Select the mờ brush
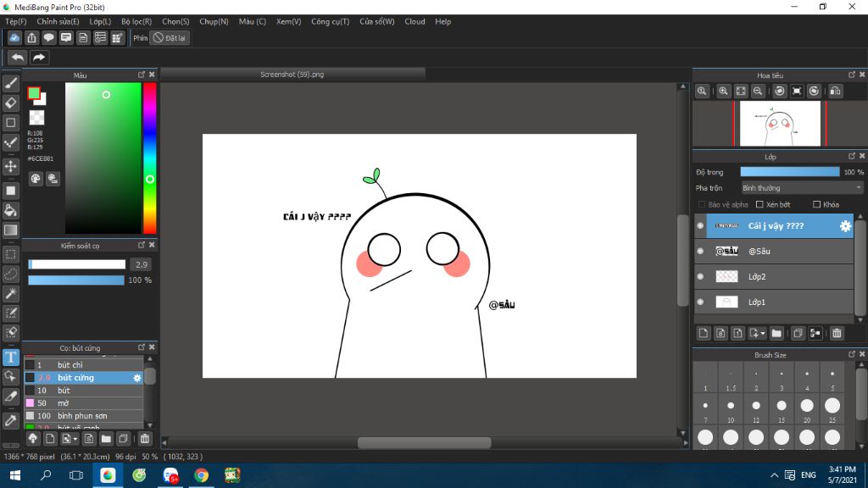 (84, 403)
